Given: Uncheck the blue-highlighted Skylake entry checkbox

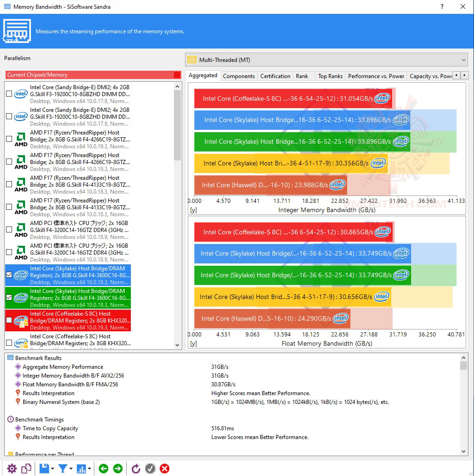Looking at the screenshot, I should 9,275.
